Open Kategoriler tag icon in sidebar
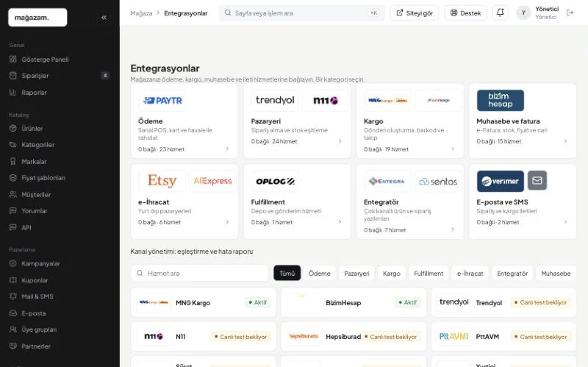Image resolution: width=588 pixels, height=367 pixels. (x=13, y=144)
